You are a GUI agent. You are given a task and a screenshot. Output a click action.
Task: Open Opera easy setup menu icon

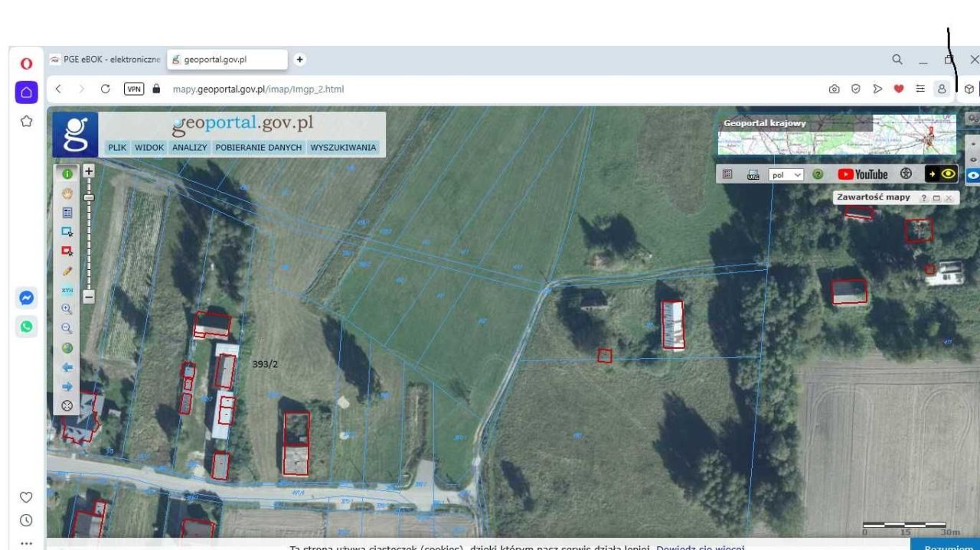(920, 89)
